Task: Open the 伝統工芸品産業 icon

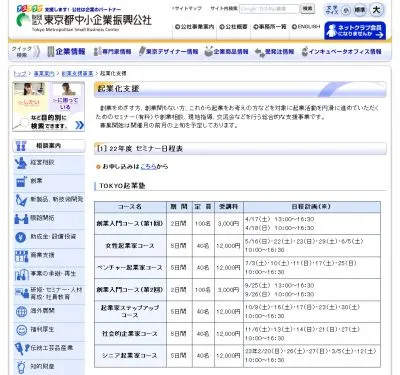Action: (x=22, y=349)
